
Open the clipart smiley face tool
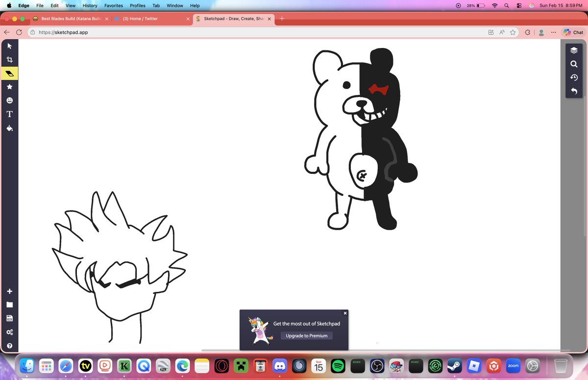tap(9, 100)
